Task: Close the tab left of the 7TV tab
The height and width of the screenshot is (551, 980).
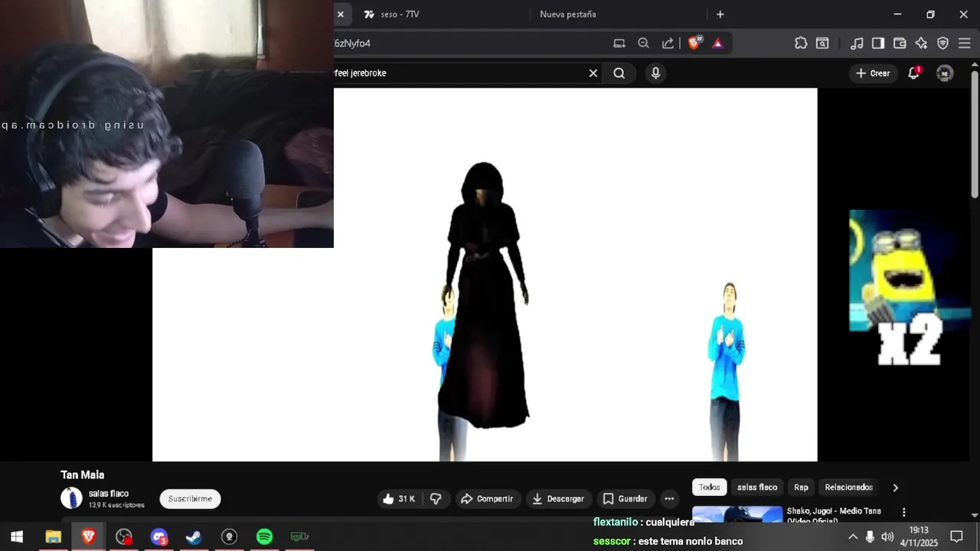Action: 341,15
